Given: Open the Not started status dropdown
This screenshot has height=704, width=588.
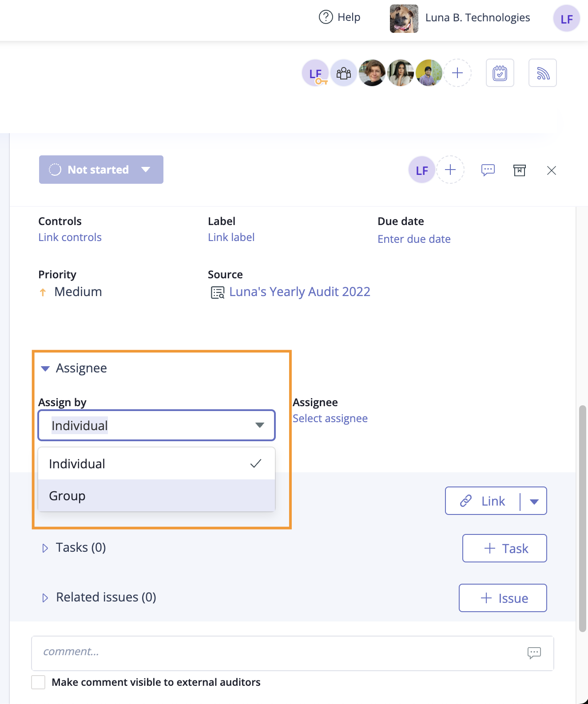Looking at the screenshot, I should tap(101, 170).
